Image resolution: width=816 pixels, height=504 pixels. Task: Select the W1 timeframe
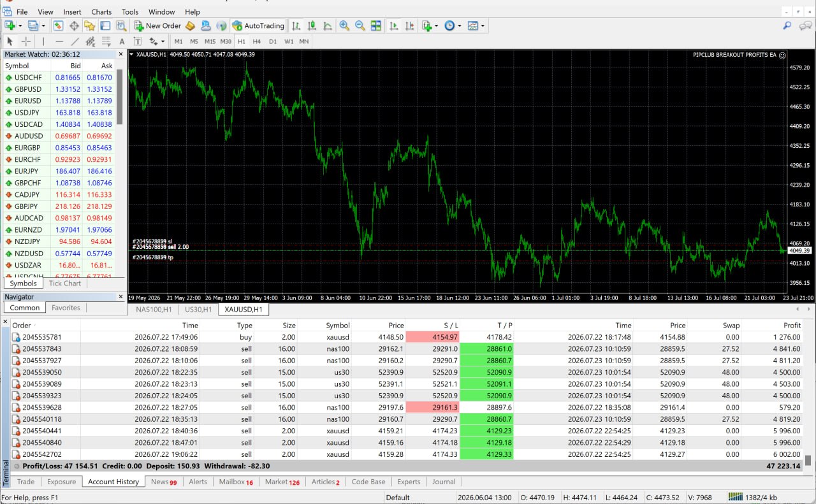coord(289,41)
